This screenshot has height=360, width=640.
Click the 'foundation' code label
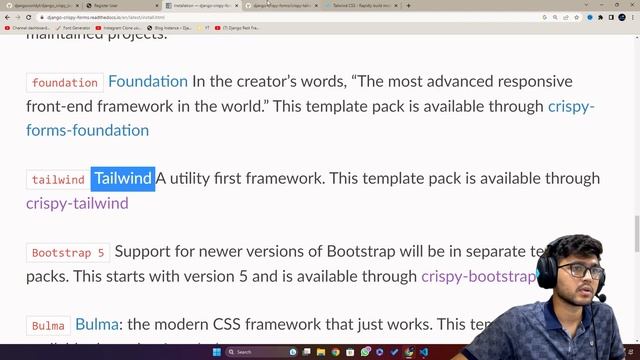pyautogui.click(x=65, y=83)
